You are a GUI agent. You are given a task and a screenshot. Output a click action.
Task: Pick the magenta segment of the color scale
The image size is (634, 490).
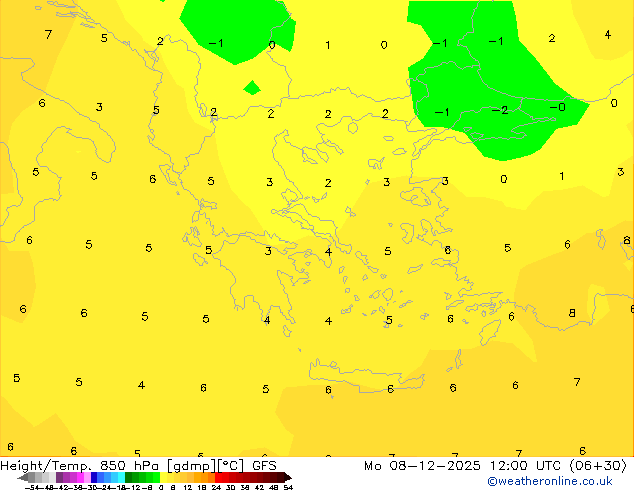80,477
